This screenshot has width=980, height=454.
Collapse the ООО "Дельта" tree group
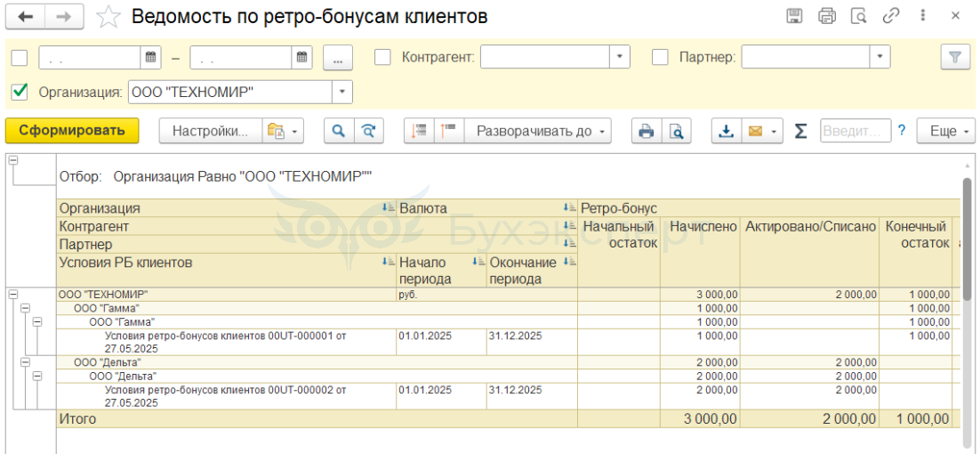(25, 362)
